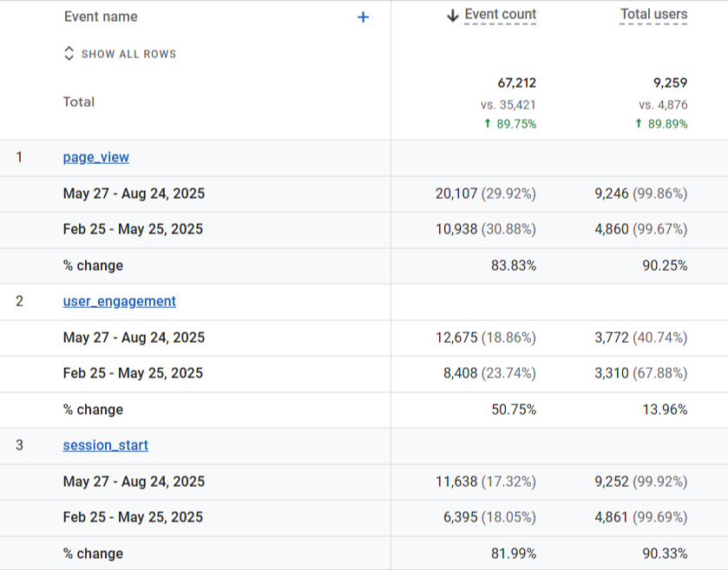Click row number 3 beside session_start
728x570 pixels.
click(x=20, y=445)
